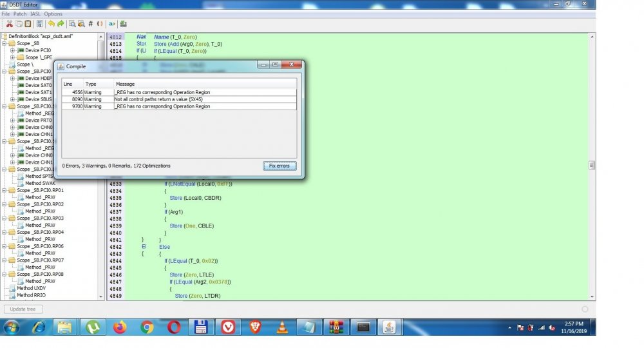Viewport: 644px width, 348px height.
Task: Open Find with the magnifier icon
Action: (x=72, y=24)
